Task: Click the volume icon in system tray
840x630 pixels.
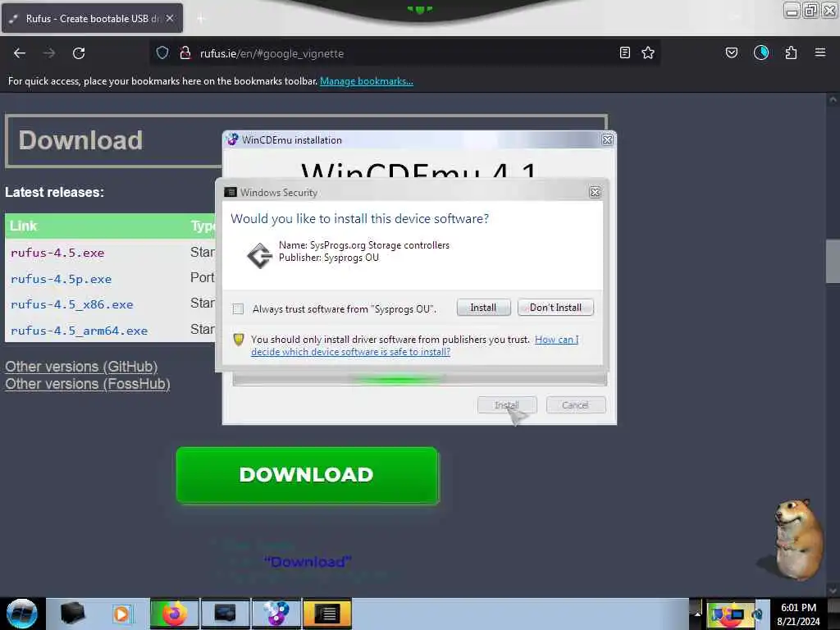Action: (757, 614)
